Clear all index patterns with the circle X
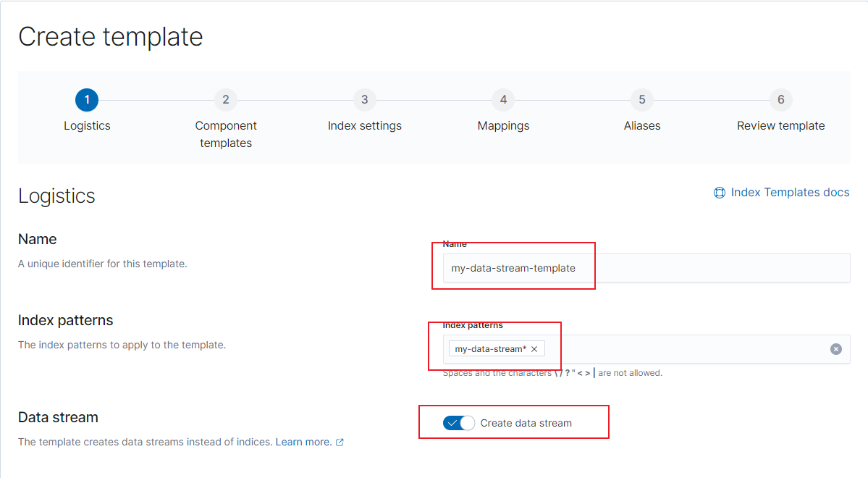Viewport: 868px width, 478px height. click(x=836, y=349)
